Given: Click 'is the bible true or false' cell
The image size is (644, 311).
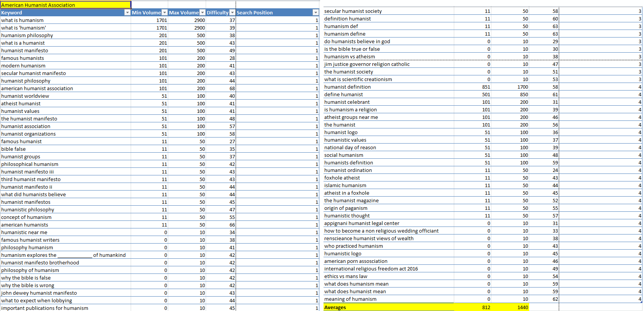Looking at the screenshot, I should [x=388, y=49].
